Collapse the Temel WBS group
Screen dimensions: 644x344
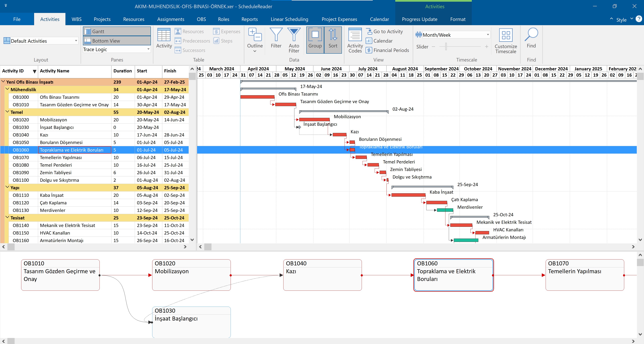tap(7, 112)
